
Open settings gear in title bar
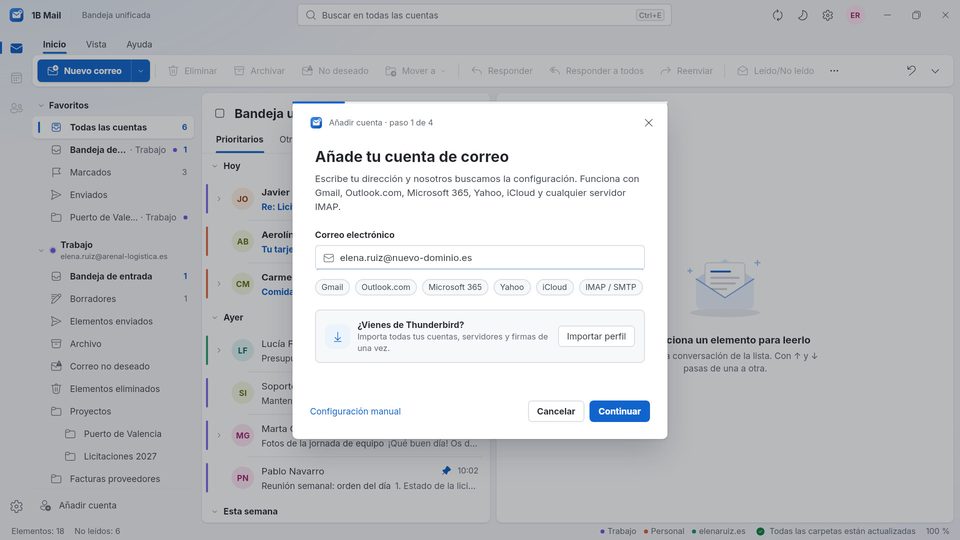pos(828,15)
